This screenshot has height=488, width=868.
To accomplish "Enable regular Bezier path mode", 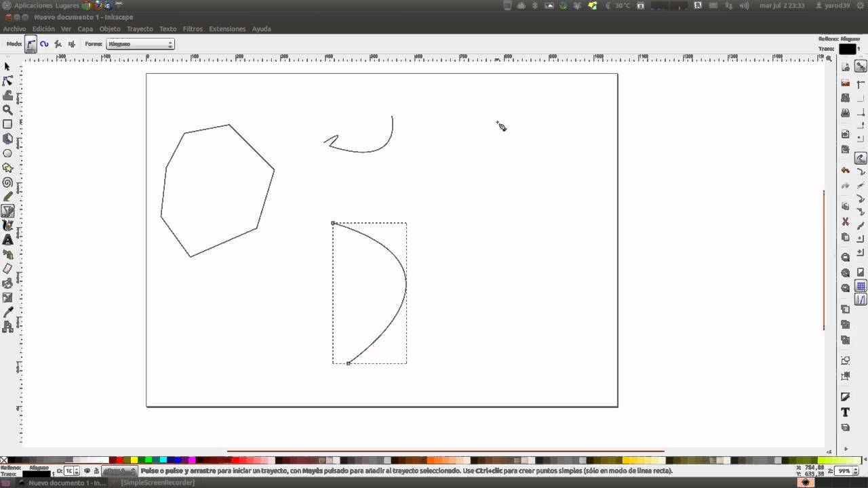I will coord(31,44).
